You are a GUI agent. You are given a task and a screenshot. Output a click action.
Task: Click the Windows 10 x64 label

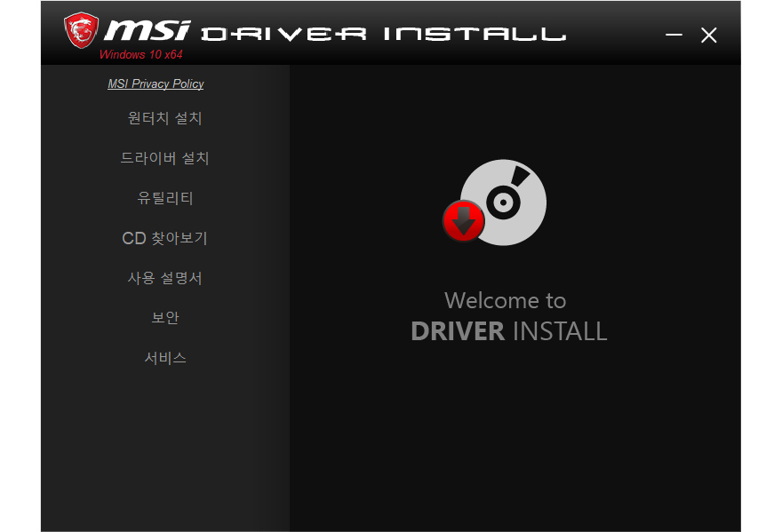pos(141,54)
